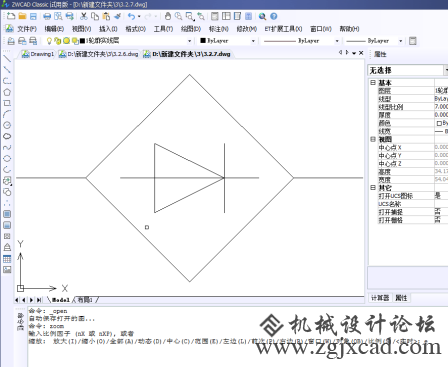Image resolution: width=448 pixels, height=368 pixels.
Task: Select the Rectangle draw tool
Action: 7,103
